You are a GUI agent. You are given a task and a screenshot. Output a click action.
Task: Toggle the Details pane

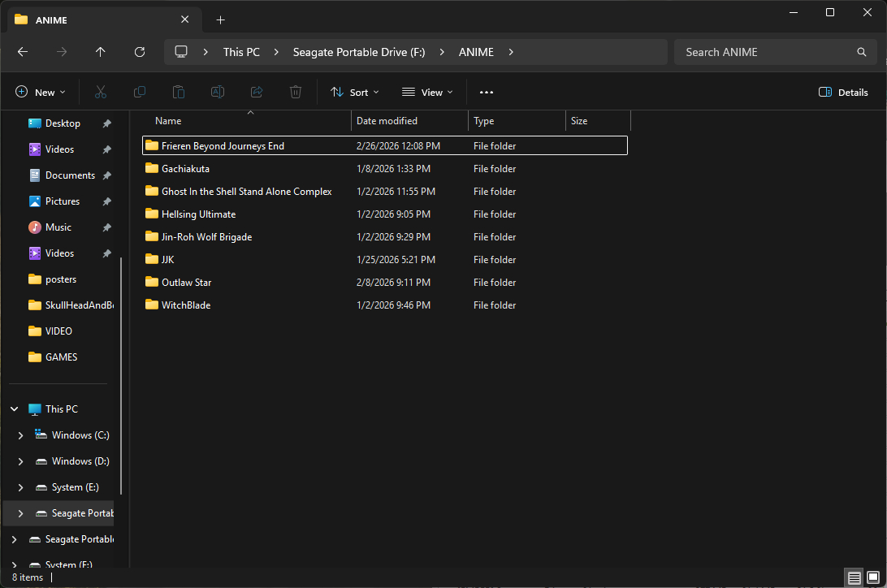(x=843, y=93)
